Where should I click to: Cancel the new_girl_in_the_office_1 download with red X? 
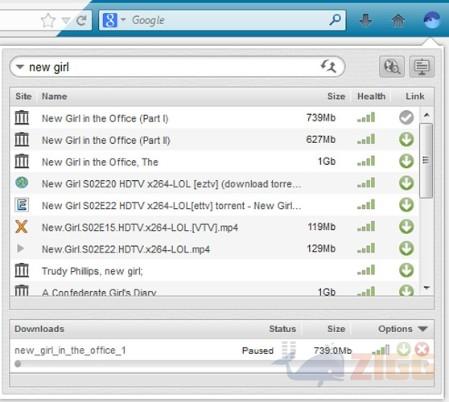[x=422, y=350]
